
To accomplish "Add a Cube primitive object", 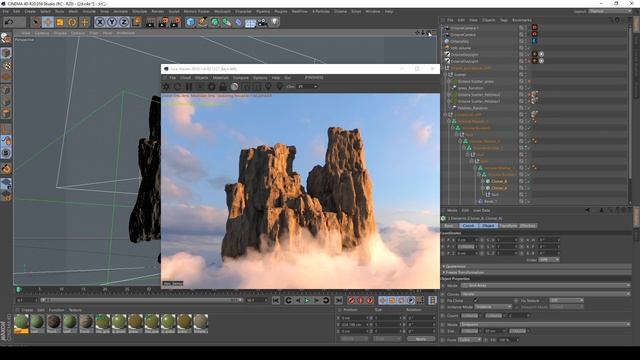I will (190, 22).
